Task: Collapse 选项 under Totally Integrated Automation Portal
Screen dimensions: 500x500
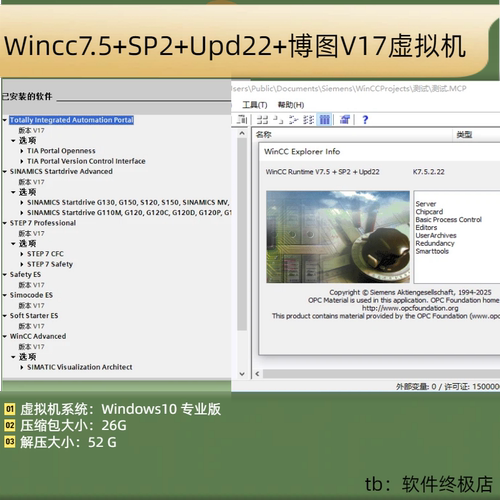Action: point(13,141)
